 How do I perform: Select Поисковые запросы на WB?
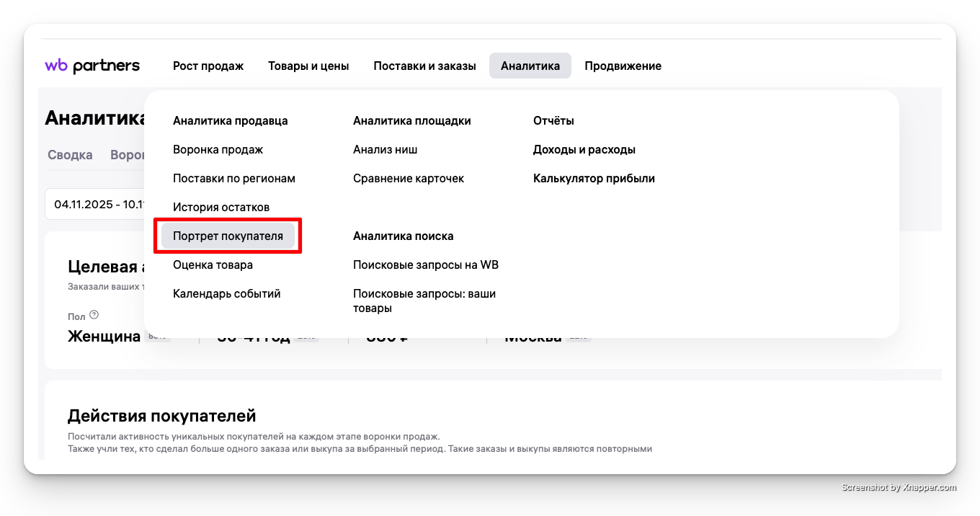click(x=425, y=265)
